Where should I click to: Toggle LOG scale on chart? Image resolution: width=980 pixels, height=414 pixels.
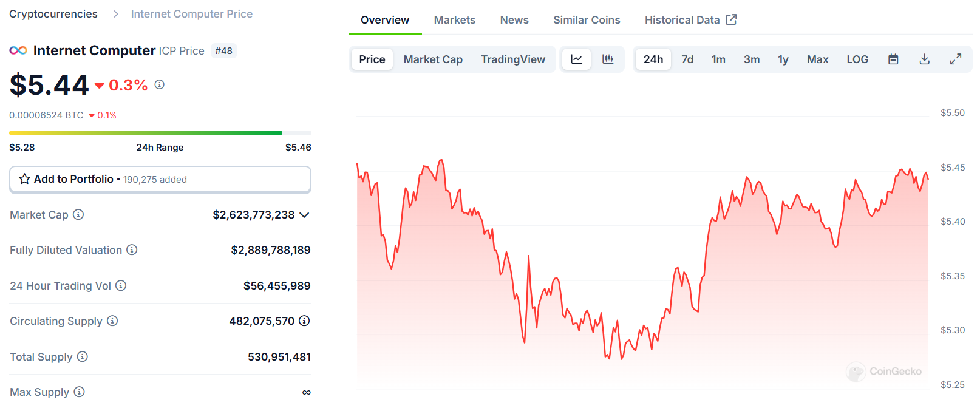pos(857,59)
